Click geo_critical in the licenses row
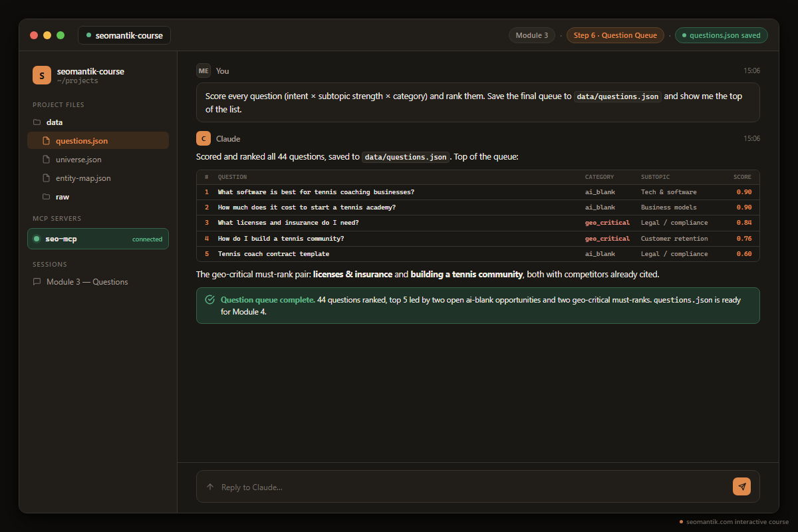 pos(607,223)
